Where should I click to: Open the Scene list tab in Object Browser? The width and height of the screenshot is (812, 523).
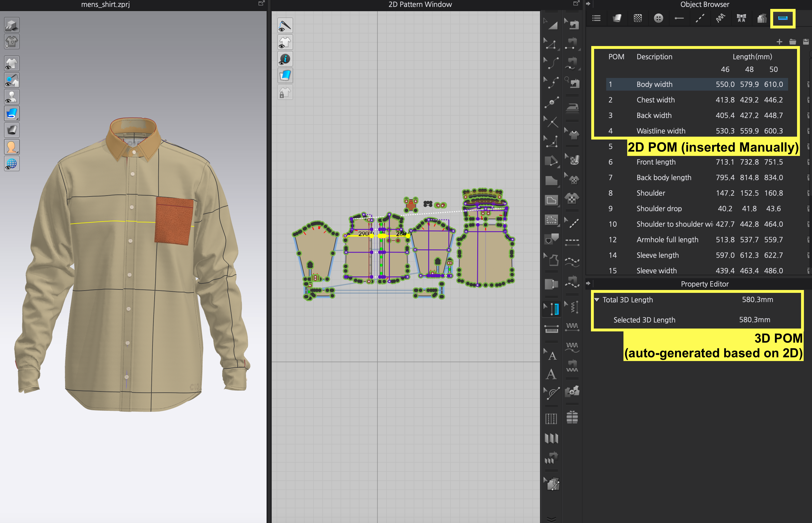(596, 18)
